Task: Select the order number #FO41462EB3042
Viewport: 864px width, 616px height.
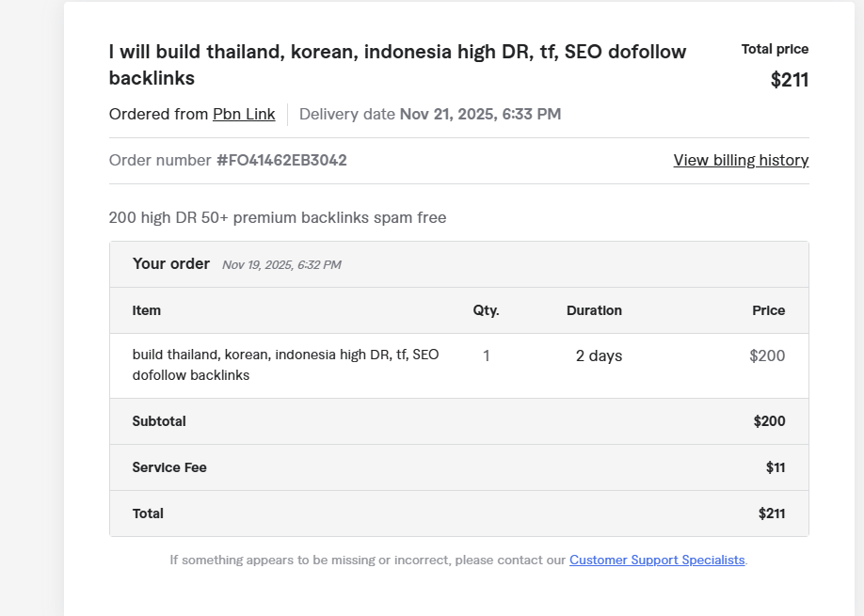Action: click(281, 160)
